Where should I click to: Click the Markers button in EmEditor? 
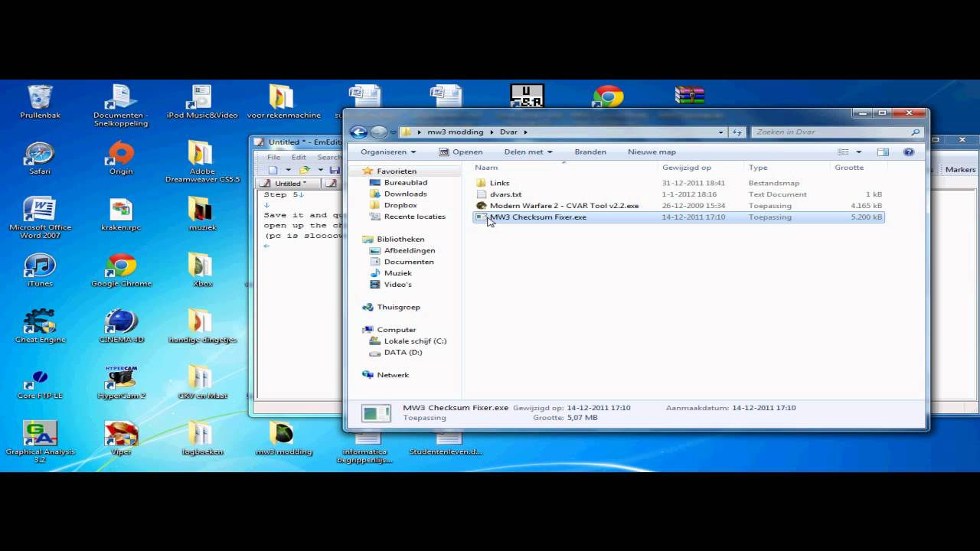tap(960, 170)
